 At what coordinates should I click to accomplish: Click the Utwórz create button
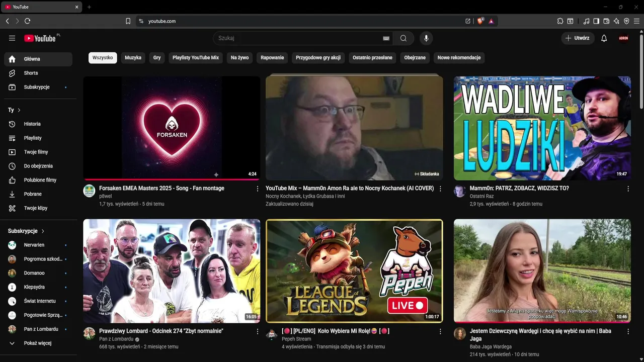pyautogui.click(x=578, y=38)
